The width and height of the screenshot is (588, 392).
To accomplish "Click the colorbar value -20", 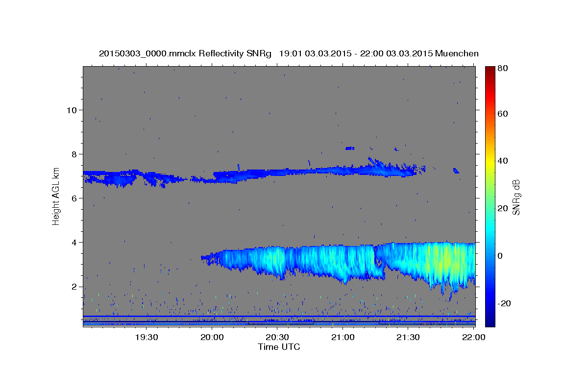I will tap(504, 303).
